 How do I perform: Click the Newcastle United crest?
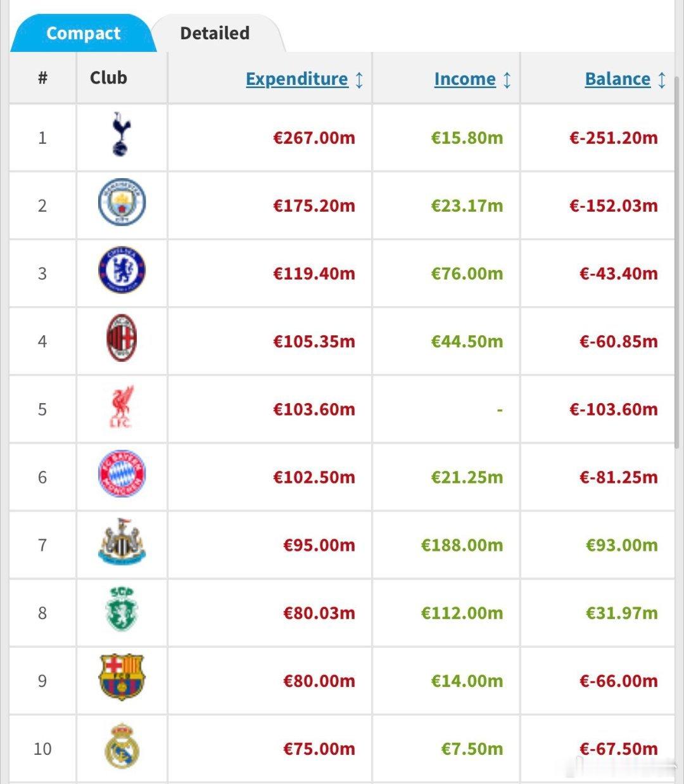(122, 541)
